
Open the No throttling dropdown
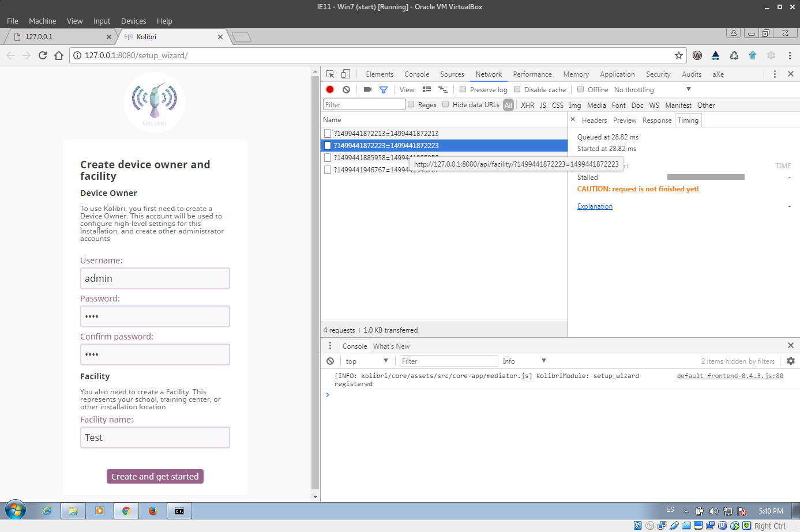point(652,89)
